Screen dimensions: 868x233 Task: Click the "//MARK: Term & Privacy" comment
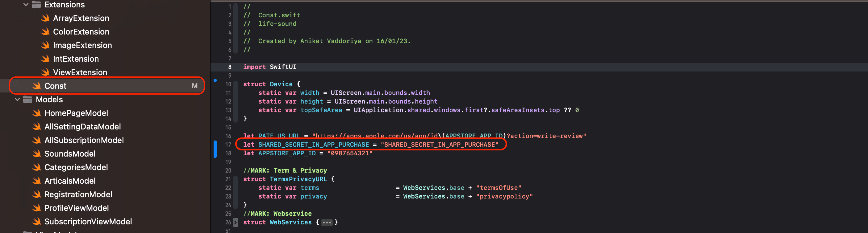pos(285,170)
